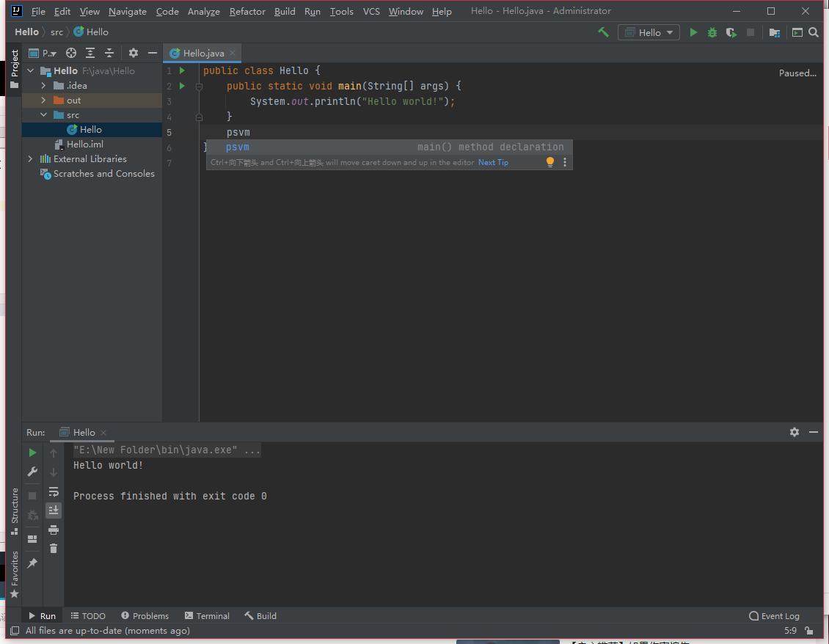Expand External Libraries node
The image size is (829, 644).
30,159
